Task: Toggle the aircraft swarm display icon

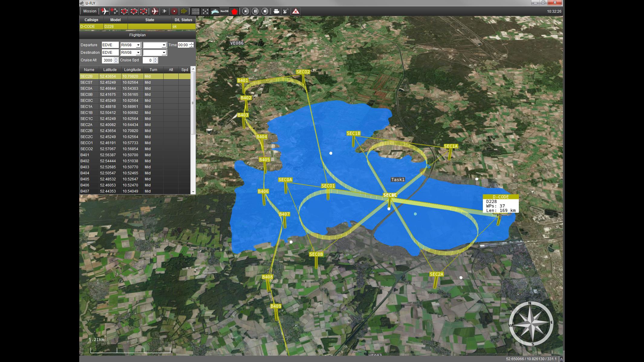Action: coord(205,11)
